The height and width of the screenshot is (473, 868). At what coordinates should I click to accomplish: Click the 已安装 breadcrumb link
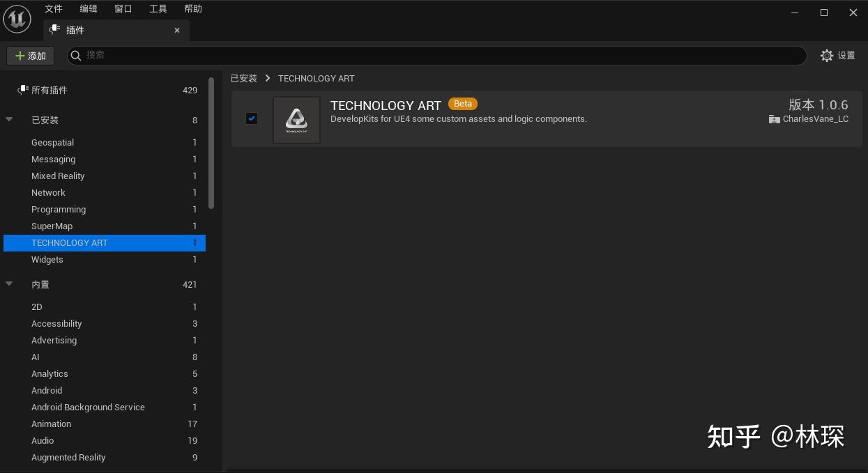243,78
